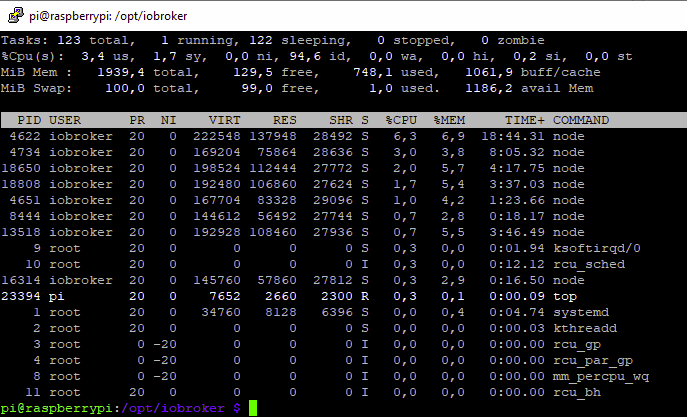Click the 'pi' user of the top process
The height and width of the screenshot is (417, 687).
57,297
